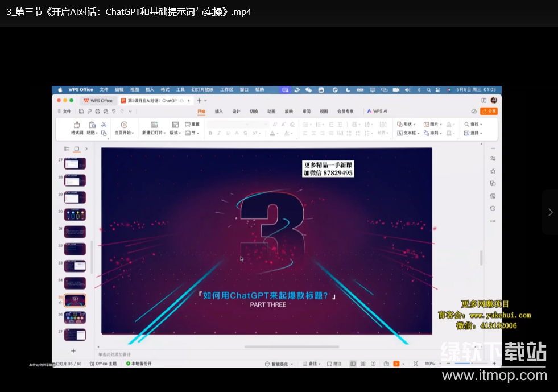Switch to slide sorter grid view
This screenshot has height=392, width=558.
tap(363, 364)
